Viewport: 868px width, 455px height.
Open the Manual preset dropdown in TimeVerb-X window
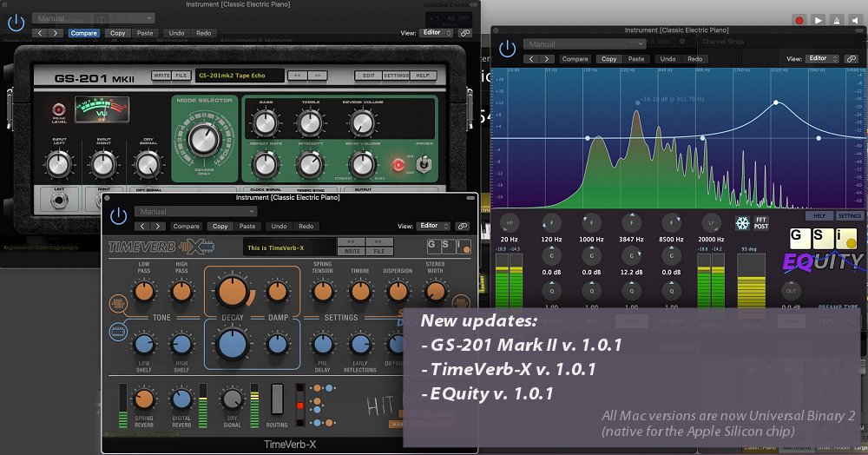click(196, 212)
